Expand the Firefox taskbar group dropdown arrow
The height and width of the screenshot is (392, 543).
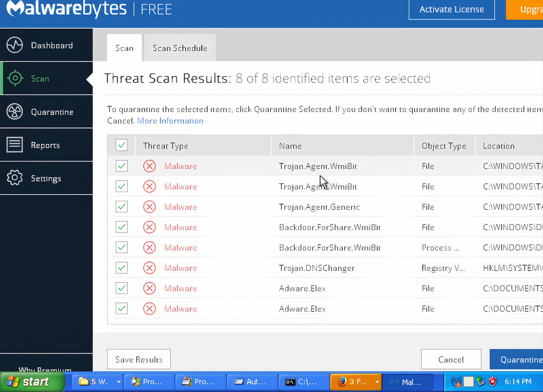(377, 382)
